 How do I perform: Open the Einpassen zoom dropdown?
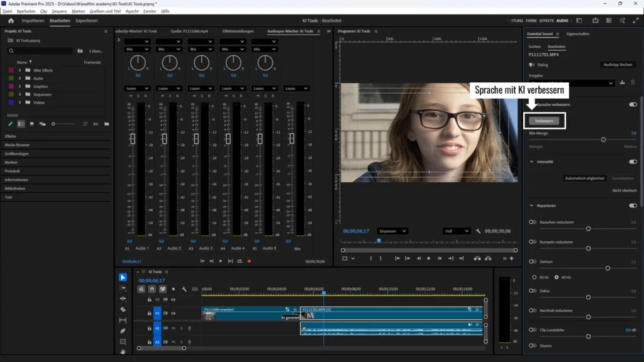coord(392,231)
